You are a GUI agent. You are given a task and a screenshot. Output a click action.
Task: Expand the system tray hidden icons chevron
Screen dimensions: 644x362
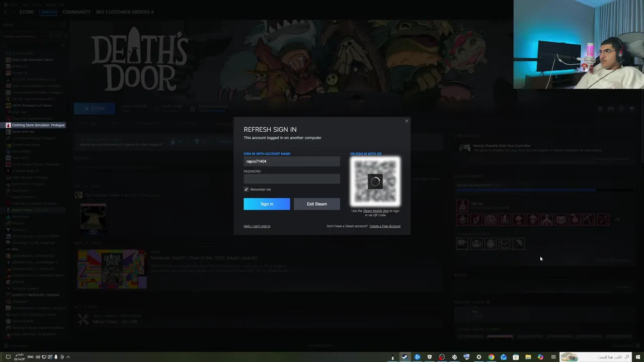(68, 357)
